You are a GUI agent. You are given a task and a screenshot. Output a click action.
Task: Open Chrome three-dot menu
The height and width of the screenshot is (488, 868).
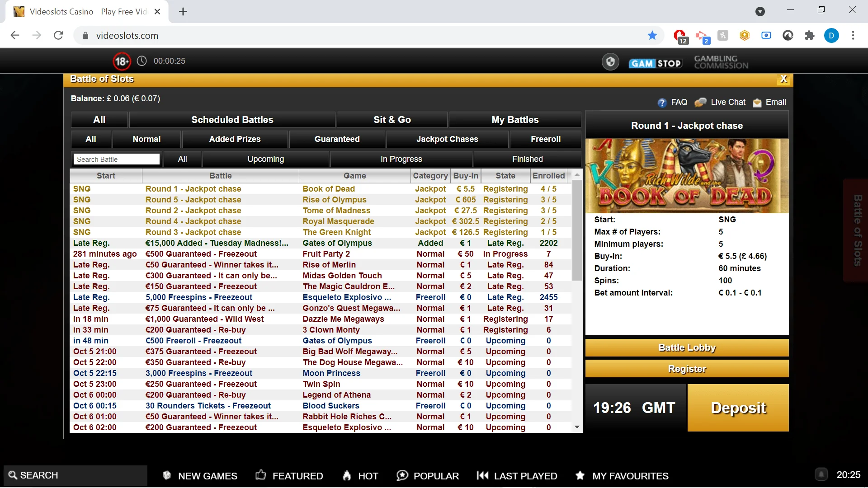853,35
